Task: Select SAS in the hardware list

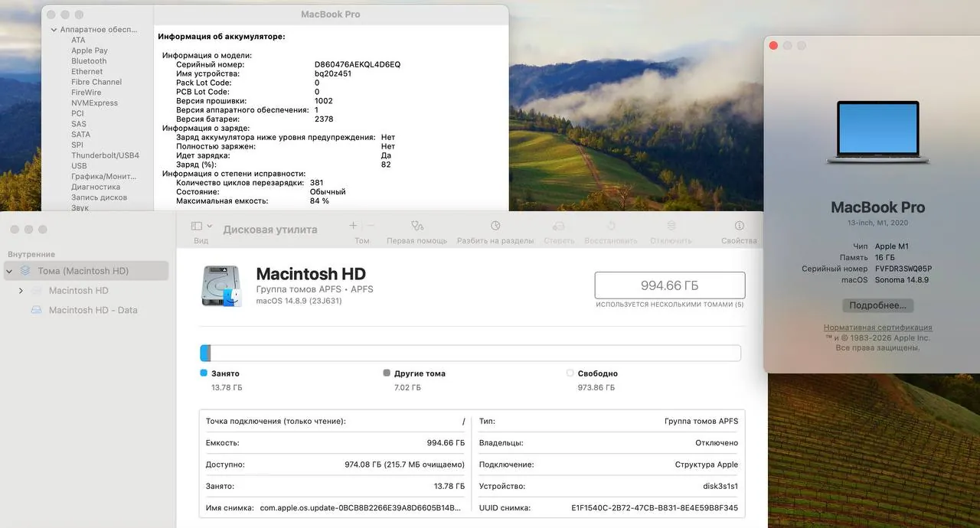Action: point(79,124)
